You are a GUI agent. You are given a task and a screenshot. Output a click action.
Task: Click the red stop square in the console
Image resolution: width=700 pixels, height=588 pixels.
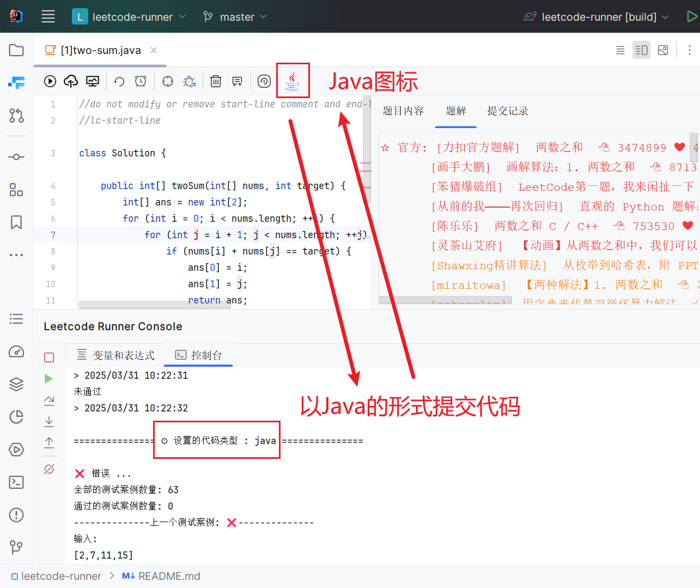pyautogui.click(x=49, y=357)
